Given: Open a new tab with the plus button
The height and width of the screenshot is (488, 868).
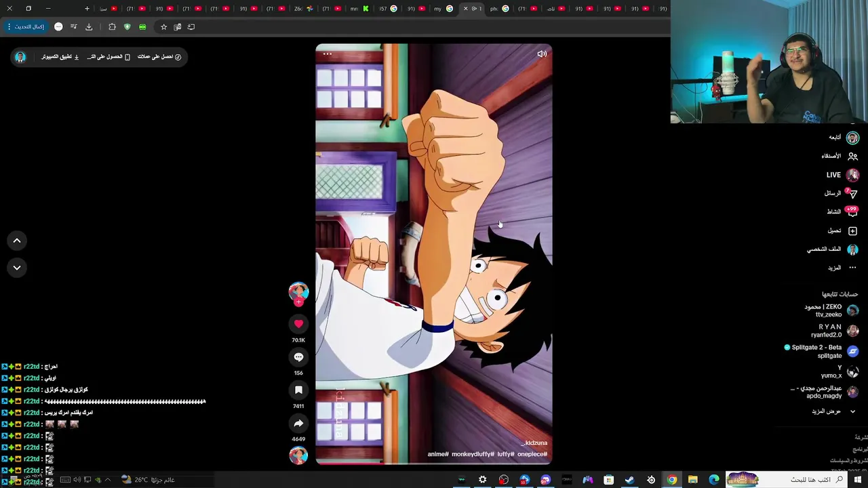Looking at the screenshot, I should (87, 9).
